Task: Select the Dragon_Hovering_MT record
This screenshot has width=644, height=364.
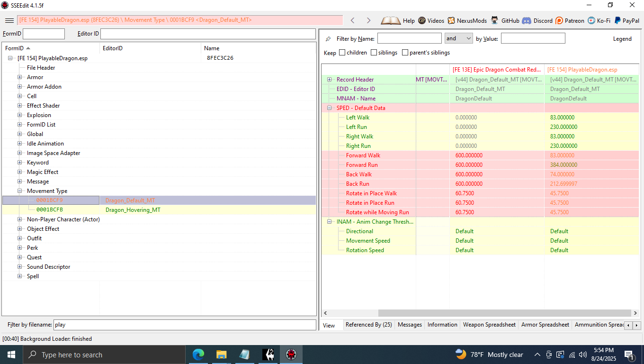Action: [x=133, y=210]
